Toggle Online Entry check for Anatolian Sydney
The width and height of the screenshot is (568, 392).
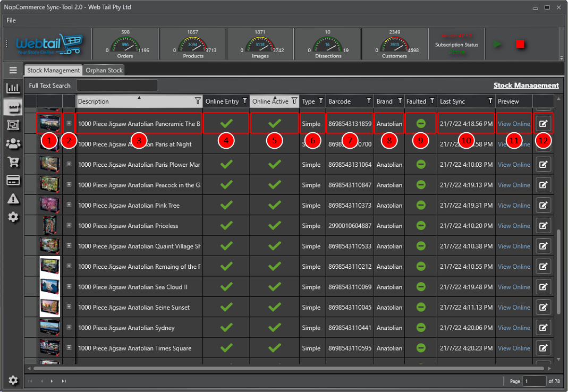click(226, 328)
